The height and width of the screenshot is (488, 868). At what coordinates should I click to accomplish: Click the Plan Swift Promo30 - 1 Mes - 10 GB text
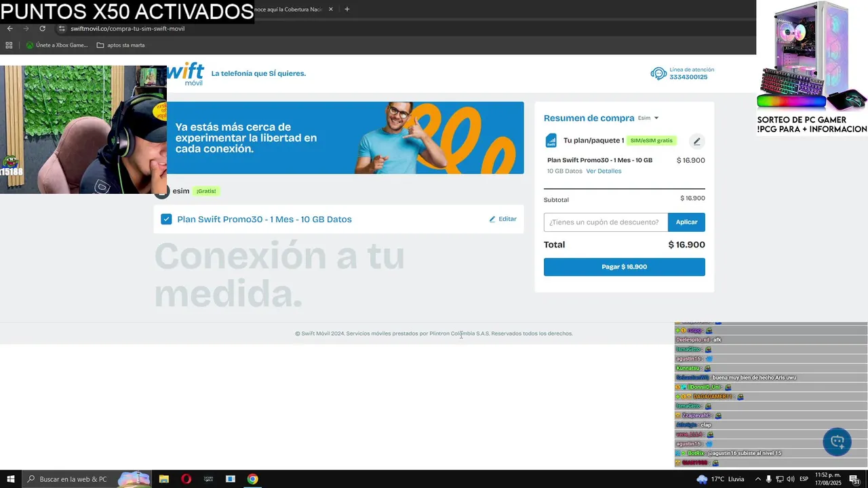pos(599,160)
